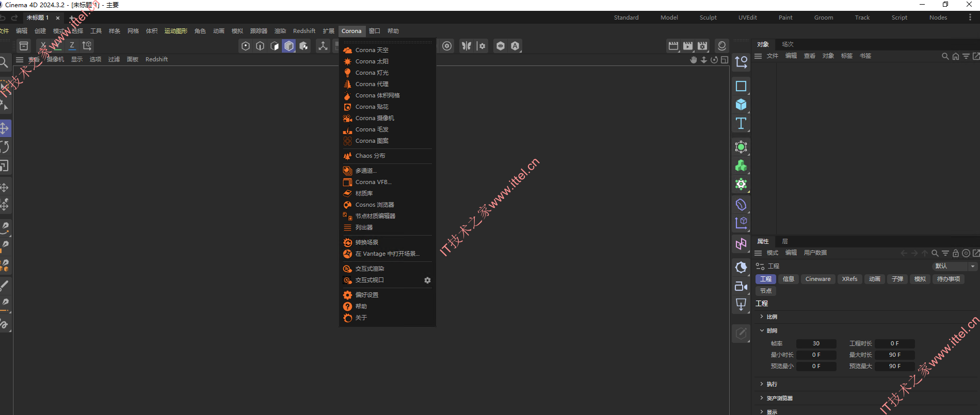This screenshot has width=980, height=415.
Task: Open the layout options three-dot menu
Action: click(970, 18)
